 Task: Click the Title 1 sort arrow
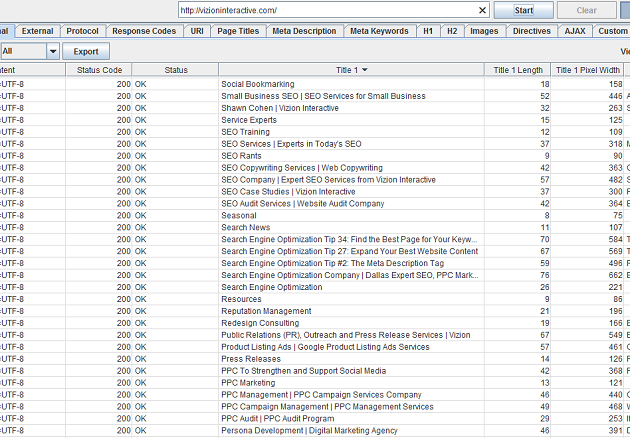tap(364, 70)
